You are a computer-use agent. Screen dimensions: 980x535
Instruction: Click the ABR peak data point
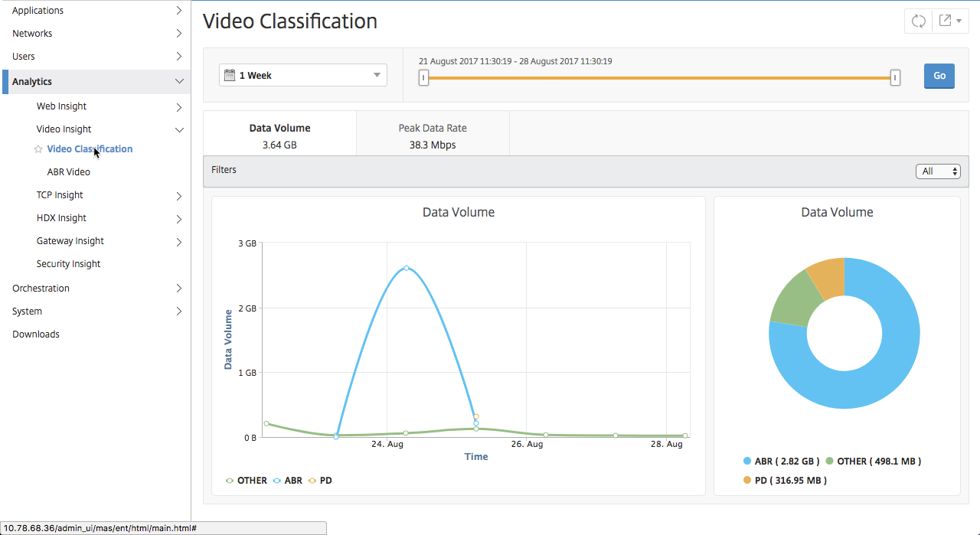(x=406, y=268)
